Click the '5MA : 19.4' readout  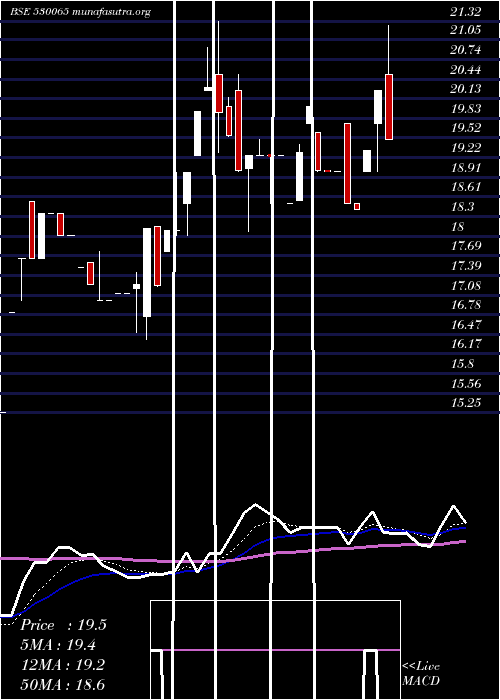58,645
